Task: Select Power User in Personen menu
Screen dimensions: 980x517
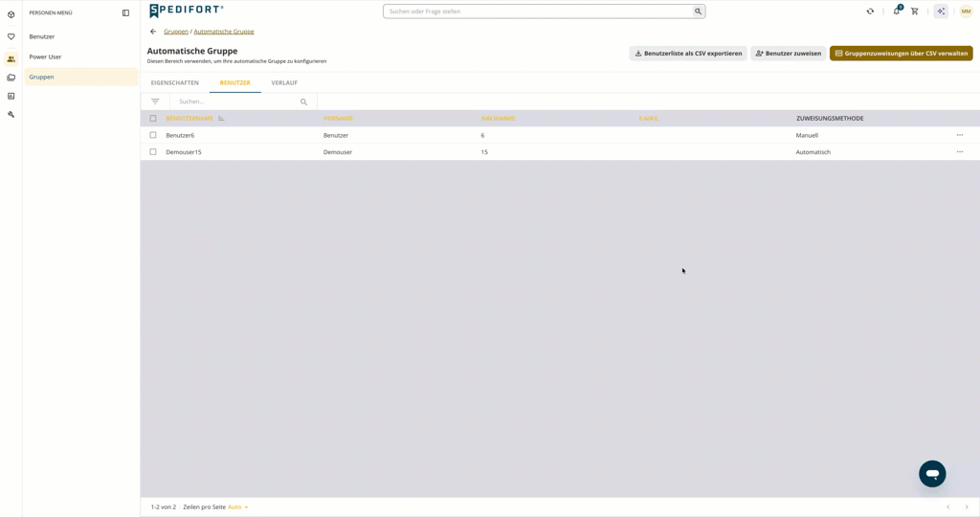Action: [81, 56]
